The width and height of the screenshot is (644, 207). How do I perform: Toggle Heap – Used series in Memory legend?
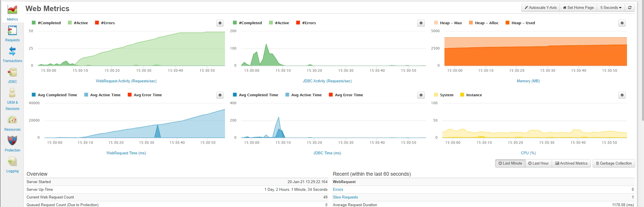coord(520,23)
